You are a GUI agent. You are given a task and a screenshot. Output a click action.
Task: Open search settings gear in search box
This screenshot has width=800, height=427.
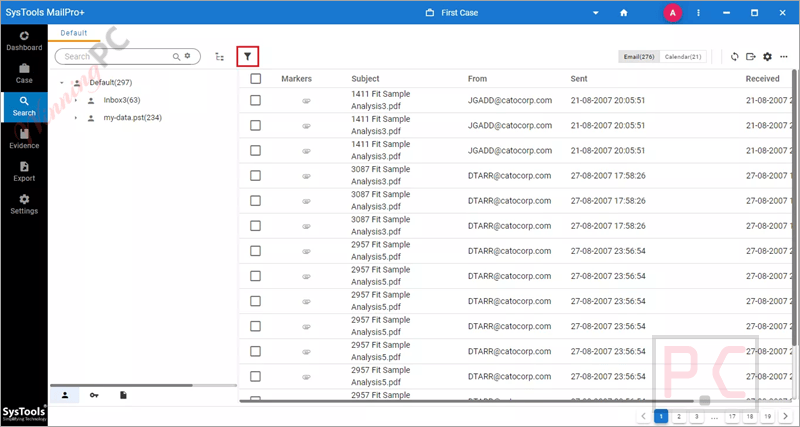pyautogui.click(x=187, y=56)
